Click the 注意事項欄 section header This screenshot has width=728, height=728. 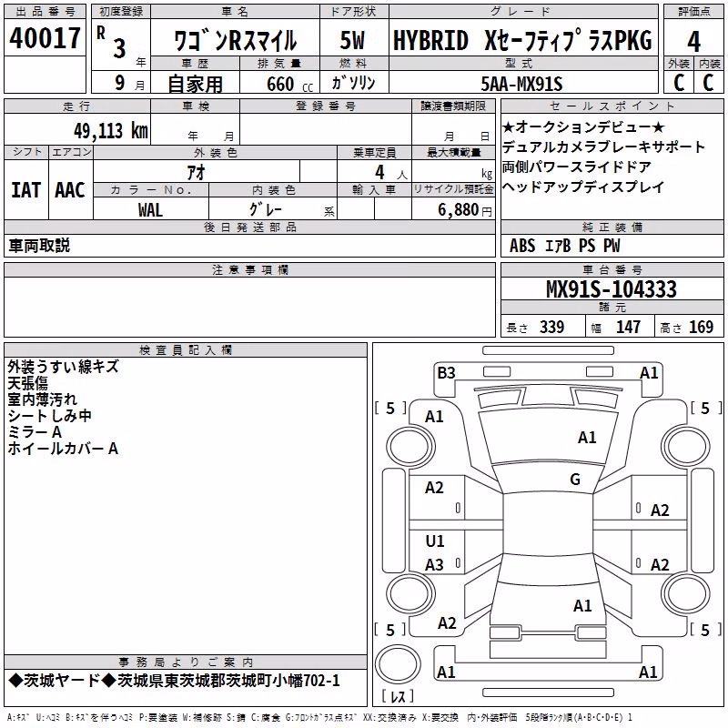[249, 269]
